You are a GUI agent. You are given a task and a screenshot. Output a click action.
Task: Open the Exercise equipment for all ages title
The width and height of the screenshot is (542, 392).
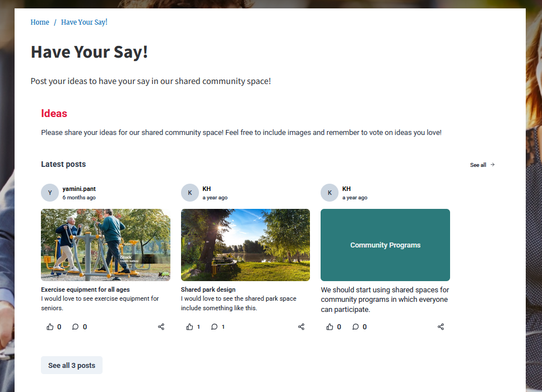tap(85, 290)
